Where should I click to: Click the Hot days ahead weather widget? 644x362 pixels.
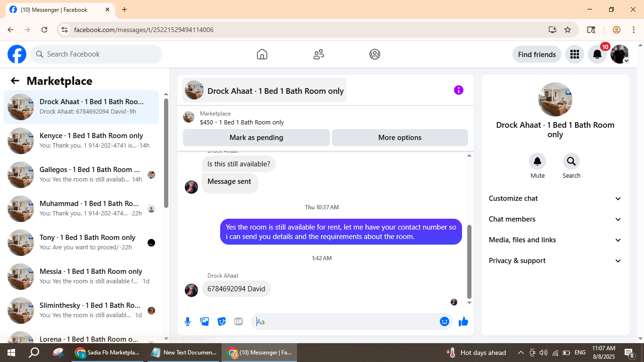tap(476, 353)
